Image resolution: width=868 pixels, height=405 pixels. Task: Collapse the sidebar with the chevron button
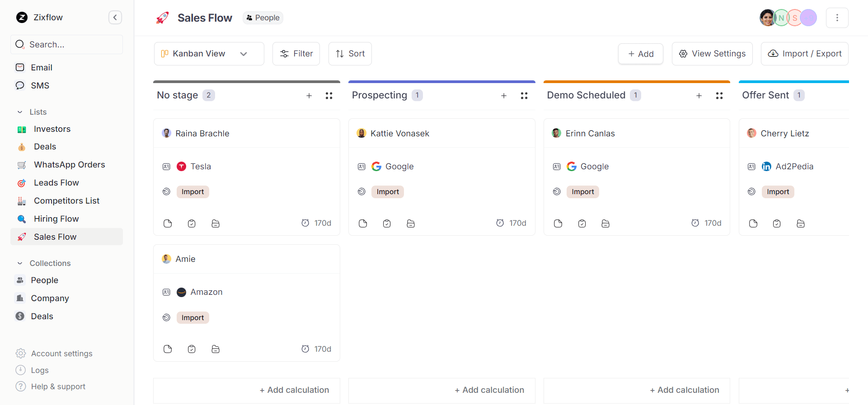pyautogui.click(x=115, y=18)
